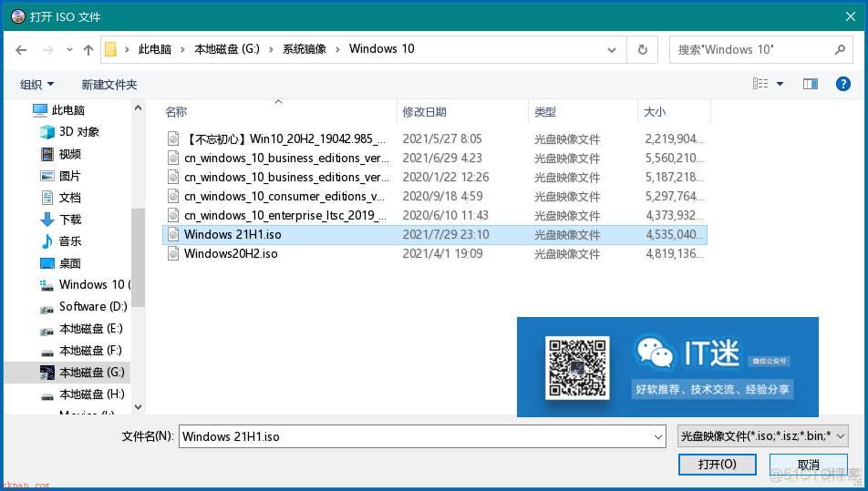The height and width of the screenshot is (491, 868).
Task: Select business editions file dated 2021/6/29
Action: pyautogui.click(x=435, y=159)
